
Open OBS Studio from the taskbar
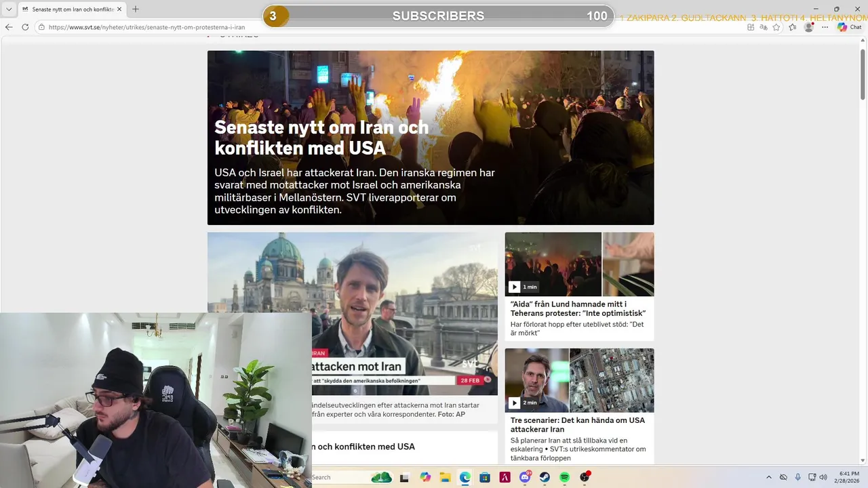[x=585, y=477]
